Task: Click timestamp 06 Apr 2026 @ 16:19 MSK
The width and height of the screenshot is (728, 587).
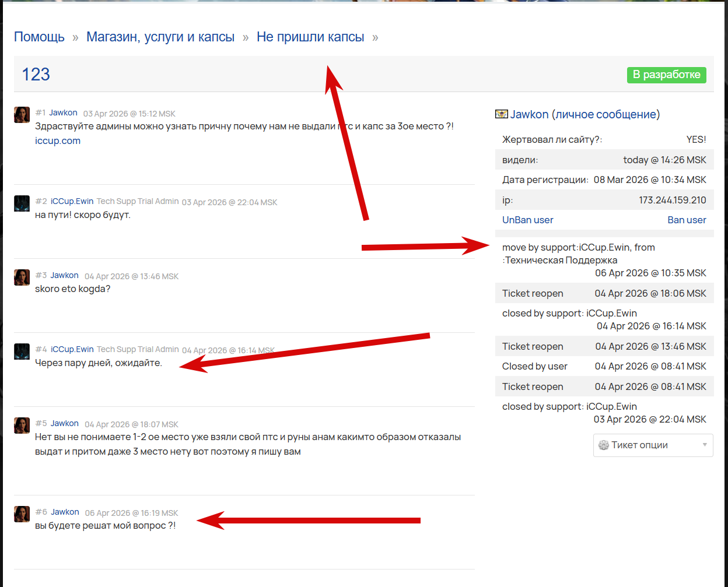Action: click(x=131, y=513)
